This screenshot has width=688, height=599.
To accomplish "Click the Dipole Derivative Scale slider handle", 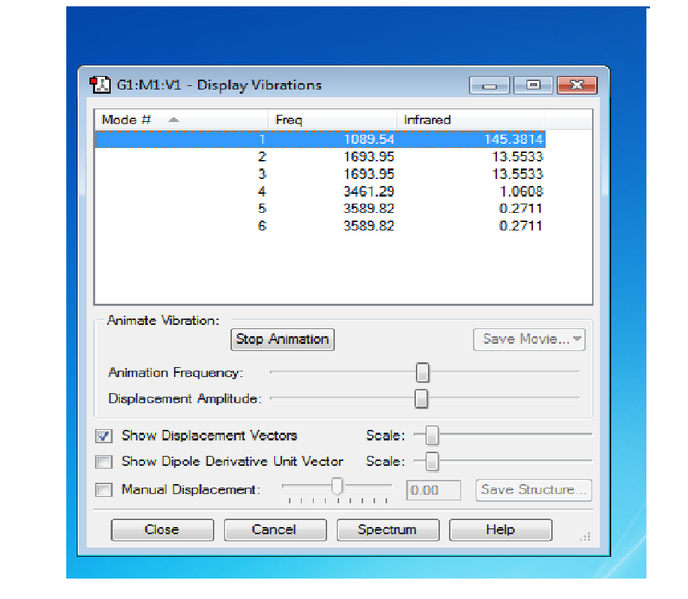I will pyautogui.click(x=432, y=462).
